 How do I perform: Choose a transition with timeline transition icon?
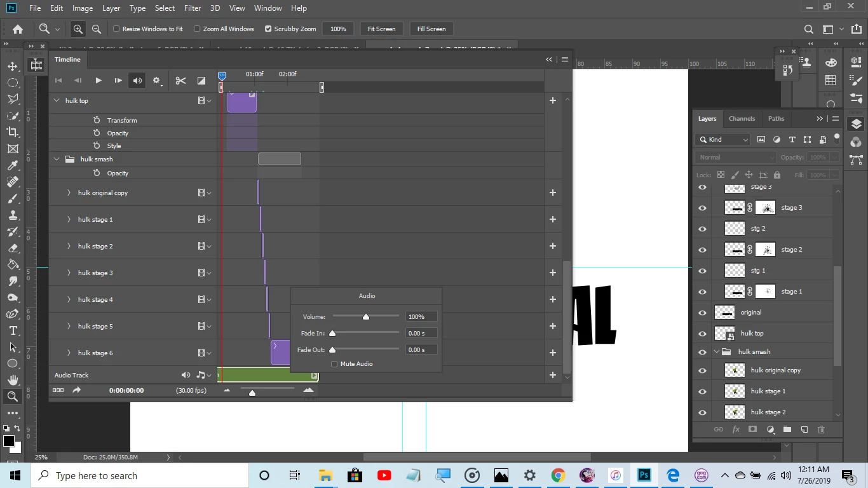[201, 81]
